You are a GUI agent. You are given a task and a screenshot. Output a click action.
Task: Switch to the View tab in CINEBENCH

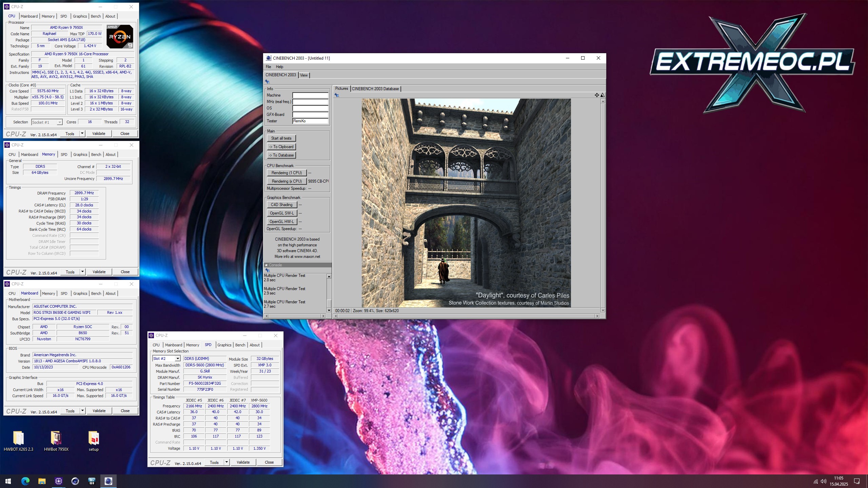coord(304,75)
